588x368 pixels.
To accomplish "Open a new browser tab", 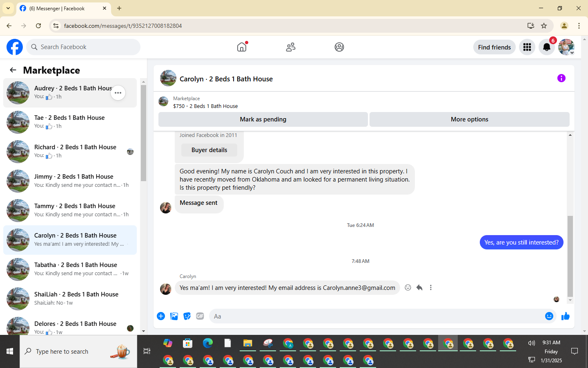I will (x=119, y=8).
